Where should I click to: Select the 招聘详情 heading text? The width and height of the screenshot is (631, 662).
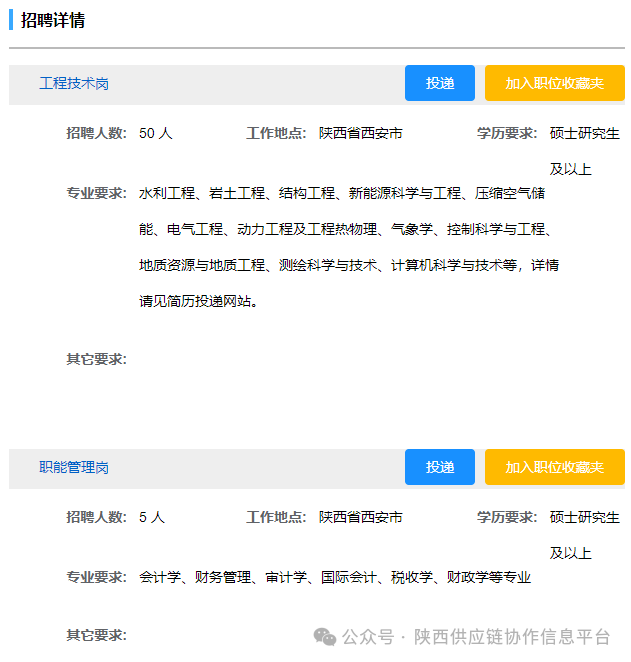[x=53, y=20]
